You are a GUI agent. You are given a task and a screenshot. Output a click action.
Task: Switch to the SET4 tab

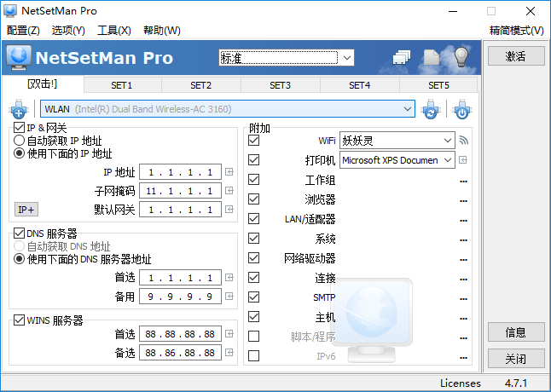tap(359, 85)
